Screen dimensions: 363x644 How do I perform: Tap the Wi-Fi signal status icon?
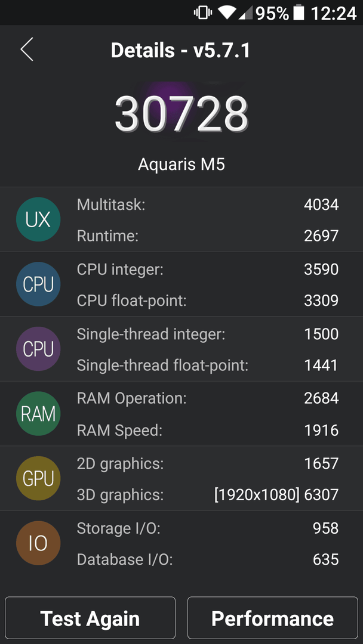click(x=226, y=13)
